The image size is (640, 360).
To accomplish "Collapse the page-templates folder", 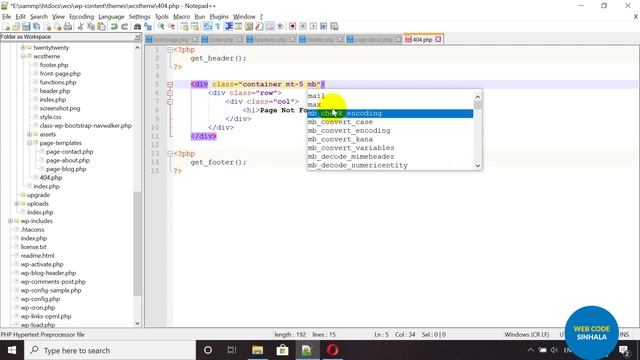I will 29,143.
